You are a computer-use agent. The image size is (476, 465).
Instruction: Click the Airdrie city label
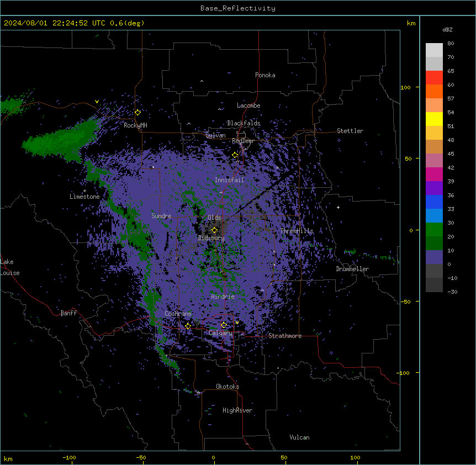click(x=223, y=297)
